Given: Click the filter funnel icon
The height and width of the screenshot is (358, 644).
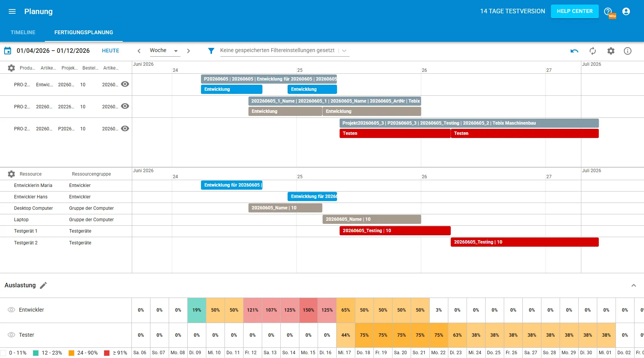Looking at the screenshot, I should [x=211, y=51].
